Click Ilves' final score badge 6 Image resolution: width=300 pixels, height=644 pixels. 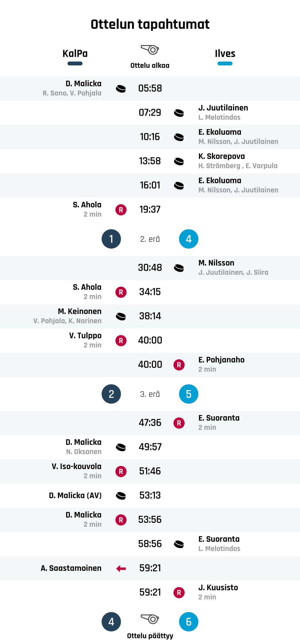189,622
